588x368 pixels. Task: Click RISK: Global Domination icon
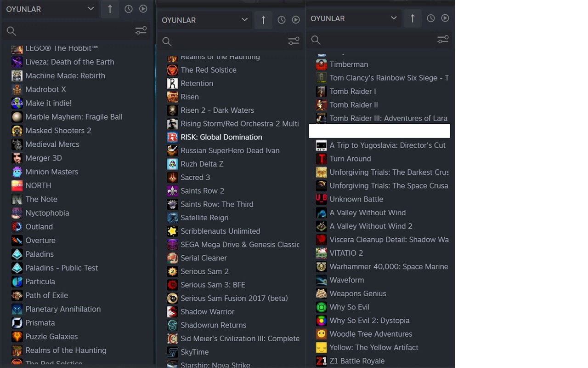click(172, 137)
